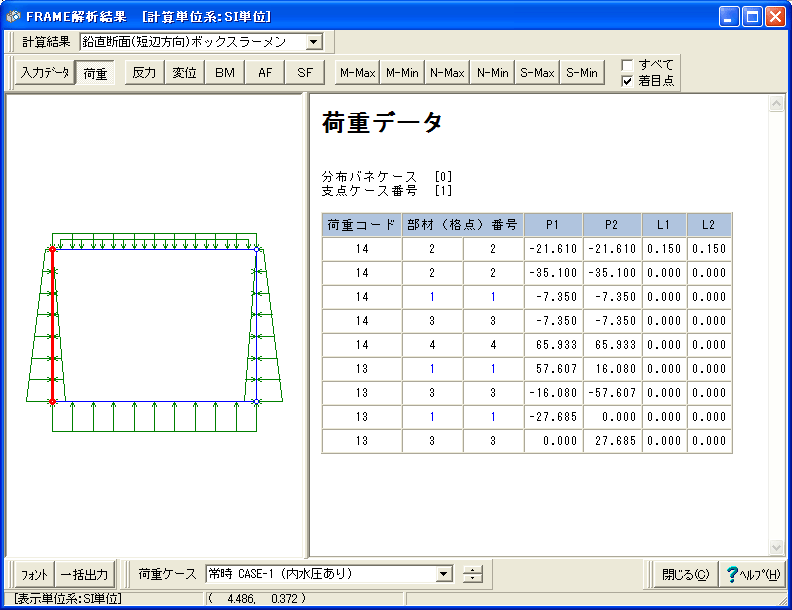Select the M-Min result button
This screenshot has width=792, height=610.
coord(402,73)
